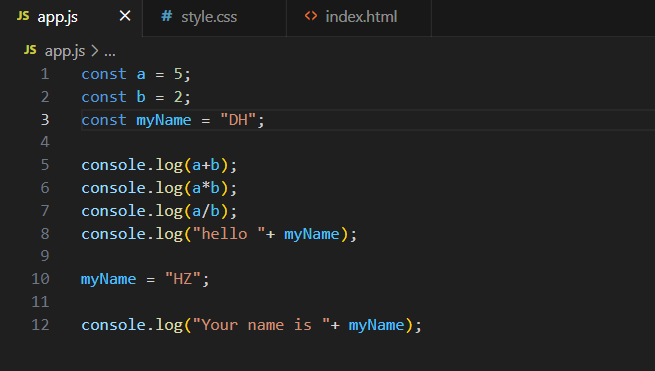The image size is (655, 371).
Task: Click line number 3 in the gutter
Action: click(x=45, y=120)
